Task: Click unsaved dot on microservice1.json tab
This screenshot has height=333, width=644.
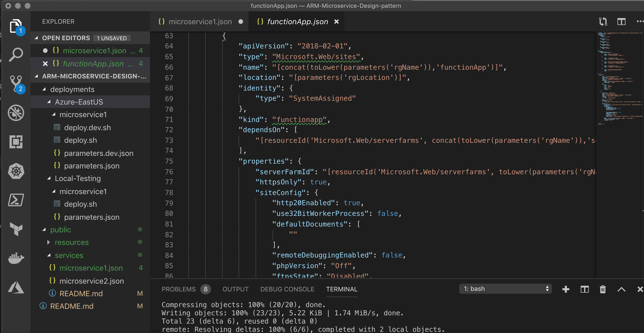Action: click(241, 22)
